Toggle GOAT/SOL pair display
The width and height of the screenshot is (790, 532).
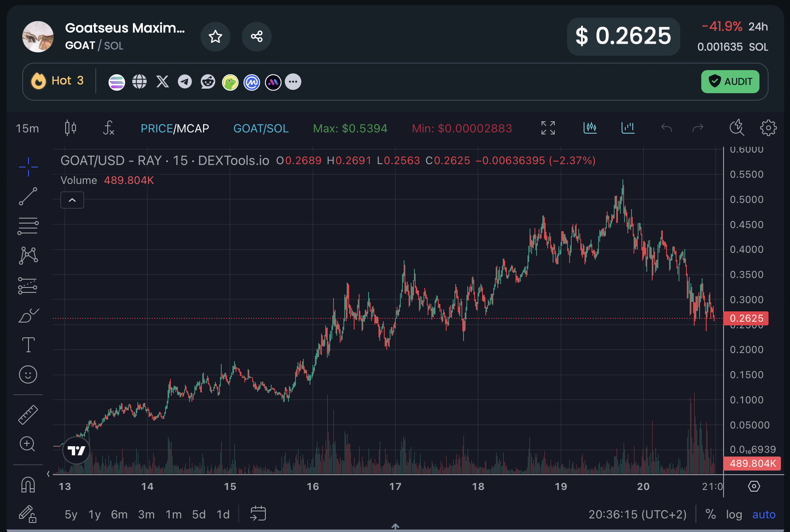[261, 128]
